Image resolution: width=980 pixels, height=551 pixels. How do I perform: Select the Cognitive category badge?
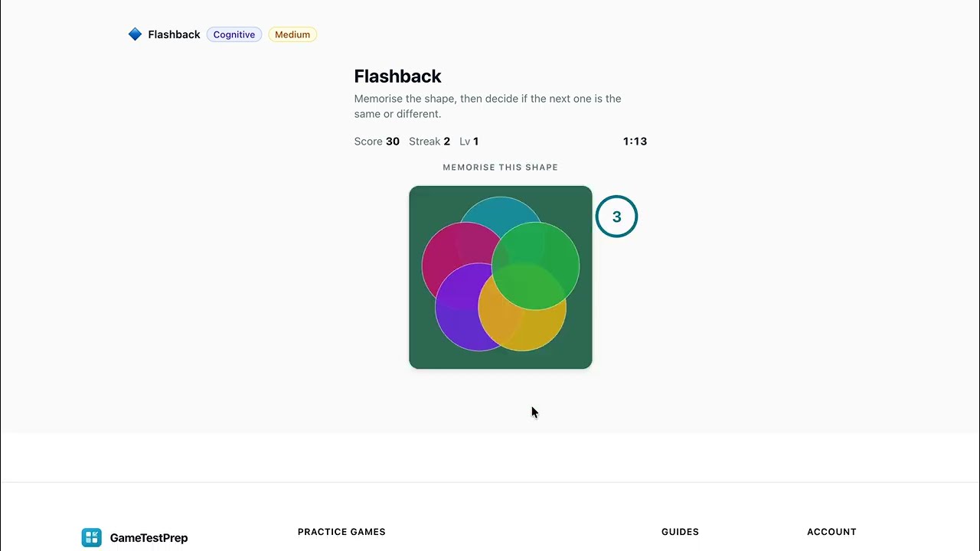click(234, 34)
